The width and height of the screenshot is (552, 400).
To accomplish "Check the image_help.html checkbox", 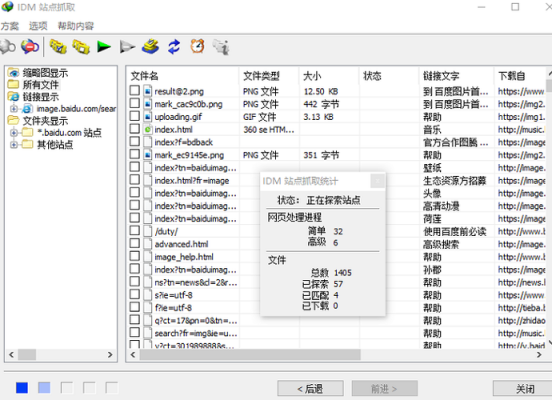I will [134, 256].
